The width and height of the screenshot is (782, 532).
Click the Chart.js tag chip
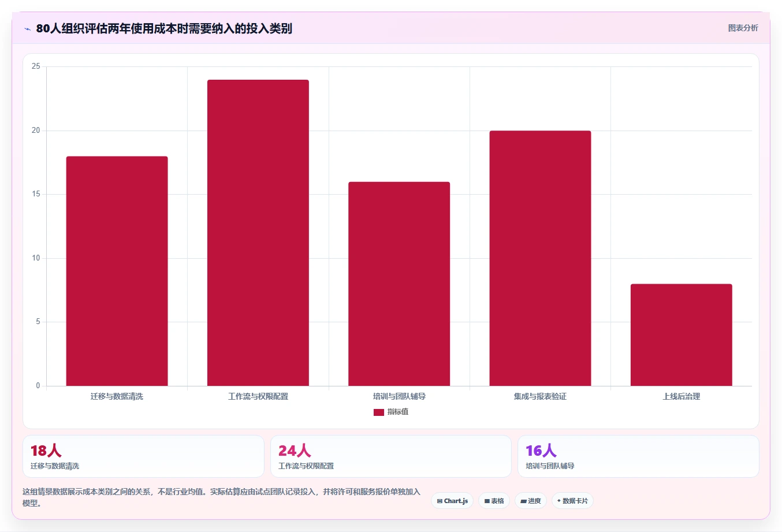point(452,501)
